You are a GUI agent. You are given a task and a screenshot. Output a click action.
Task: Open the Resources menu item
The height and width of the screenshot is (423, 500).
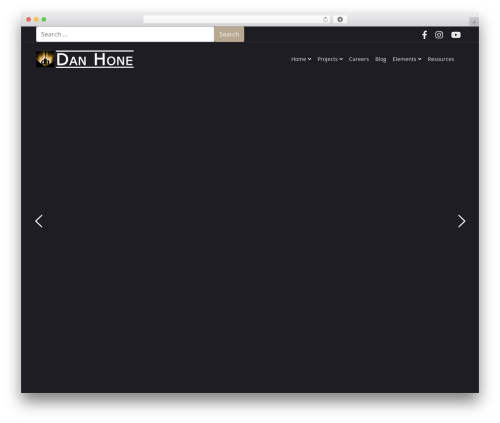point(441,59)
